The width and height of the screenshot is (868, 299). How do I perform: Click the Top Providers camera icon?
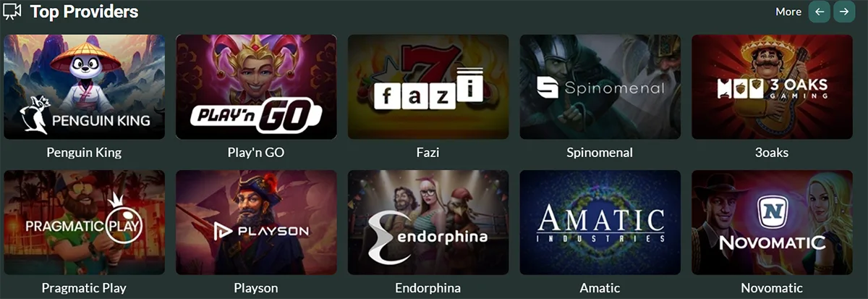tap(13, 12)
